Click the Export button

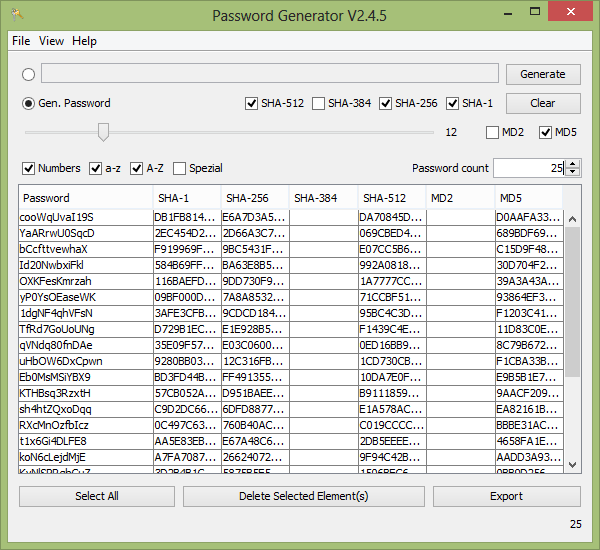pos(507,496)
